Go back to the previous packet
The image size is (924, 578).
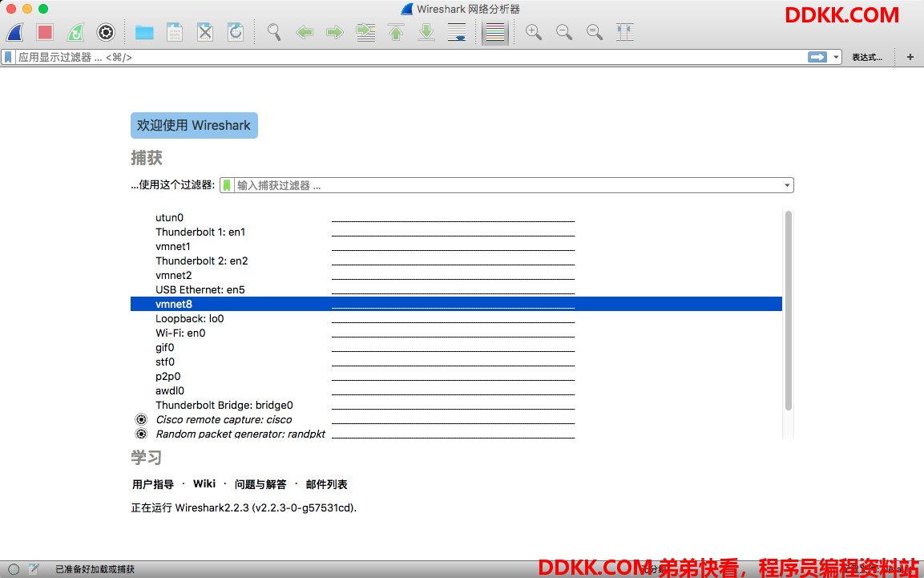[x=305, y=32]
